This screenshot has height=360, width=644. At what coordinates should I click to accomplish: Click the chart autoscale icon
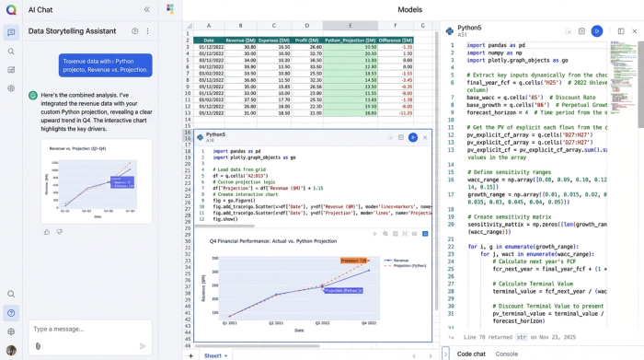point(405,234)
